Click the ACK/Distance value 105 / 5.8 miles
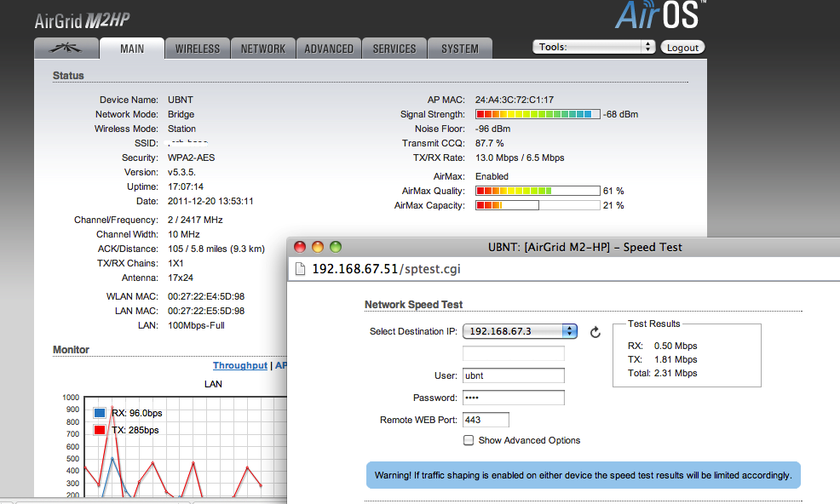This screenshot has height=504, width=840. [x=216, y=249]
